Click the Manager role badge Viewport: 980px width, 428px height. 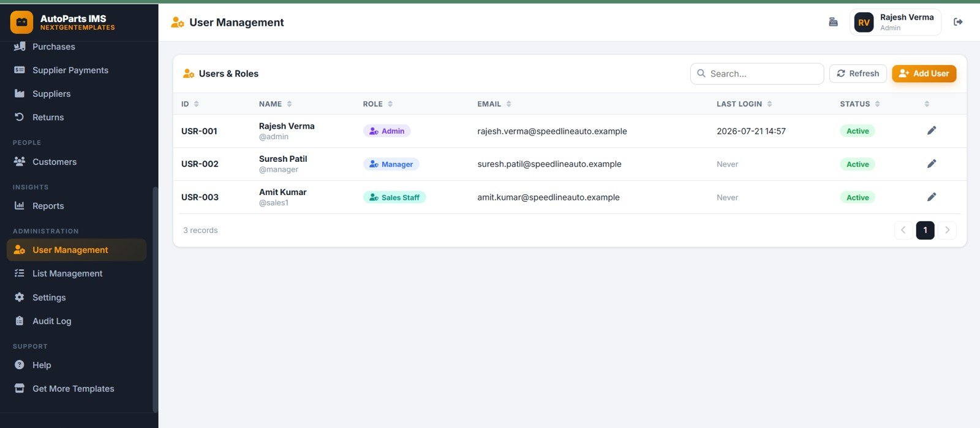[x=391, y=164]
